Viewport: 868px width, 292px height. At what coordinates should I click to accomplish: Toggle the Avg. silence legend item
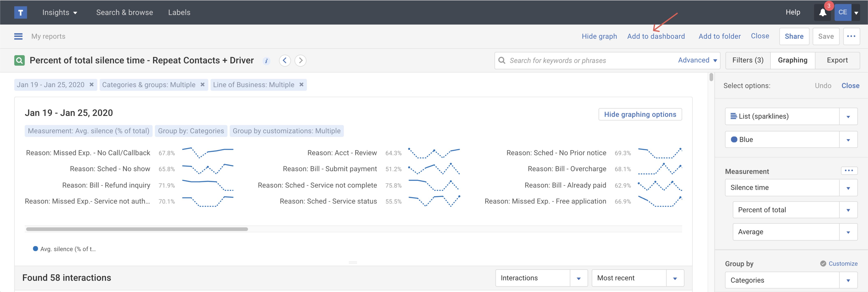(64, 249)
